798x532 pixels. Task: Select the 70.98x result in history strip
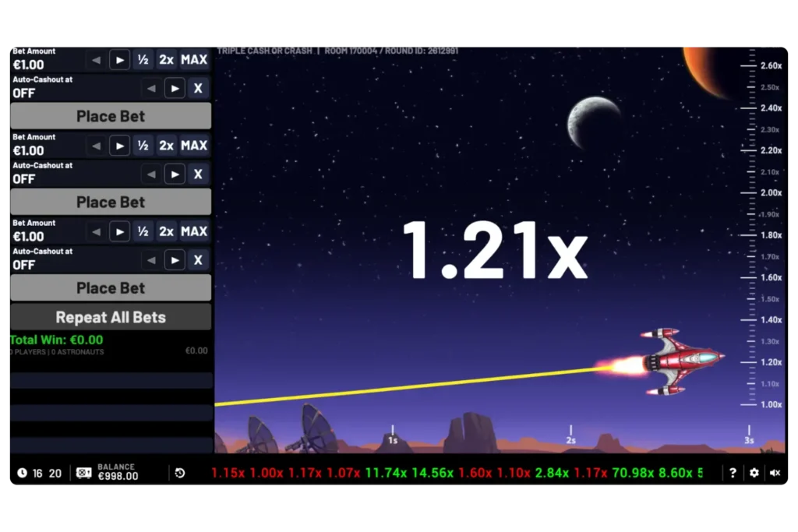pyautogui.click(x=634, y=473)
